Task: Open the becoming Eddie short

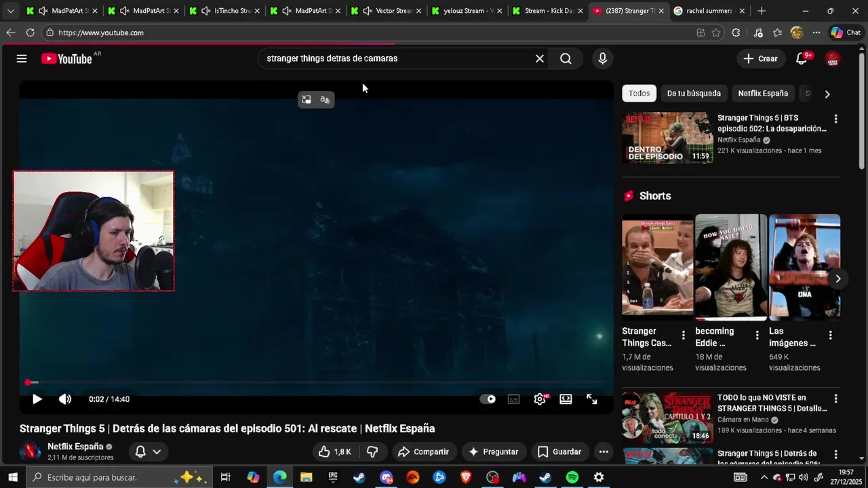Action: click(x=731, y=267)
